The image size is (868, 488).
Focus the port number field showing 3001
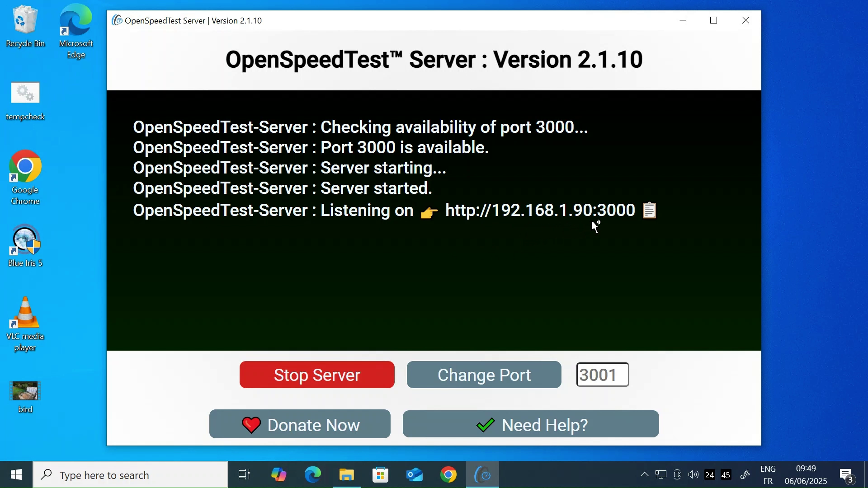pos(603,375)
